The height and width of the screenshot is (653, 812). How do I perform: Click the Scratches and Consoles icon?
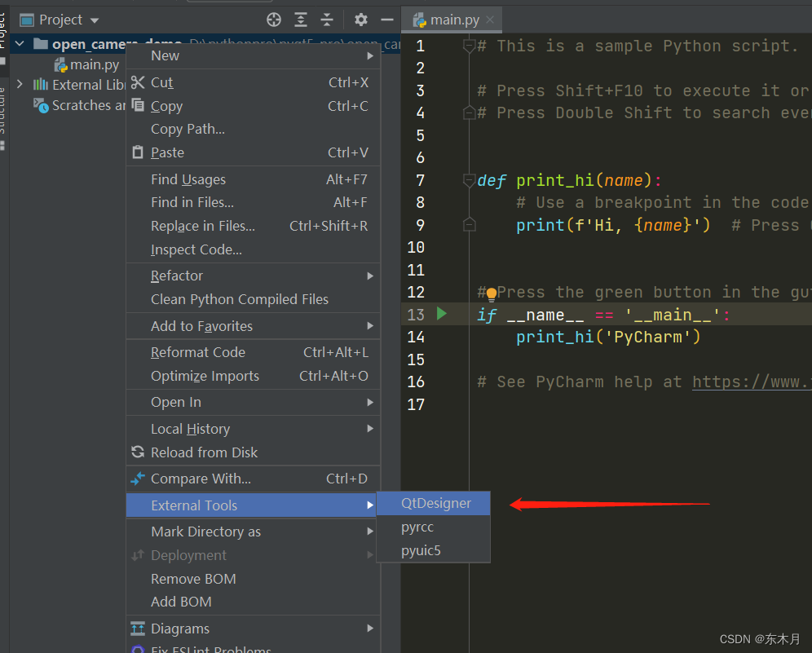point(41,106)
